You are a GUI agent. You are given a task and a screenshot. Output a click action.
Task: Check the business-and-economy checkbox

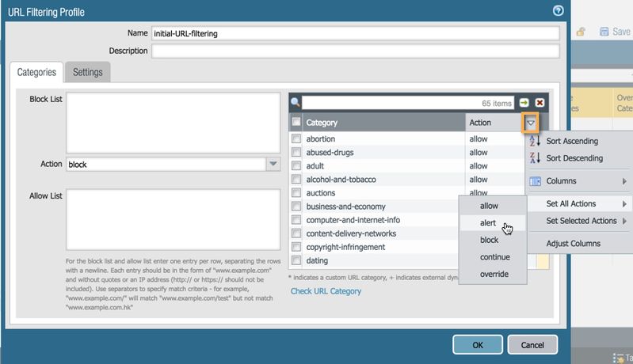[296, 206]
